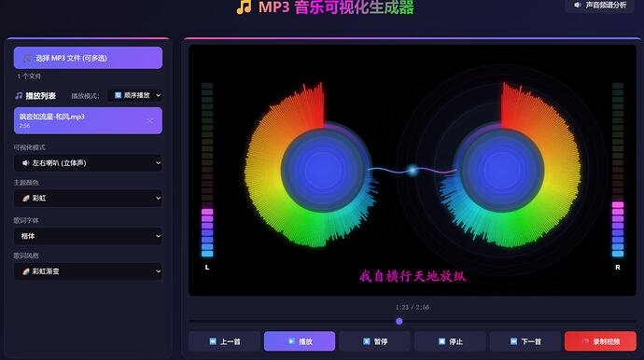Click the 1:23 / 2:56 time display
This screenshot has width=644, height=360.
pyautogui.click(x=413, y=307)
